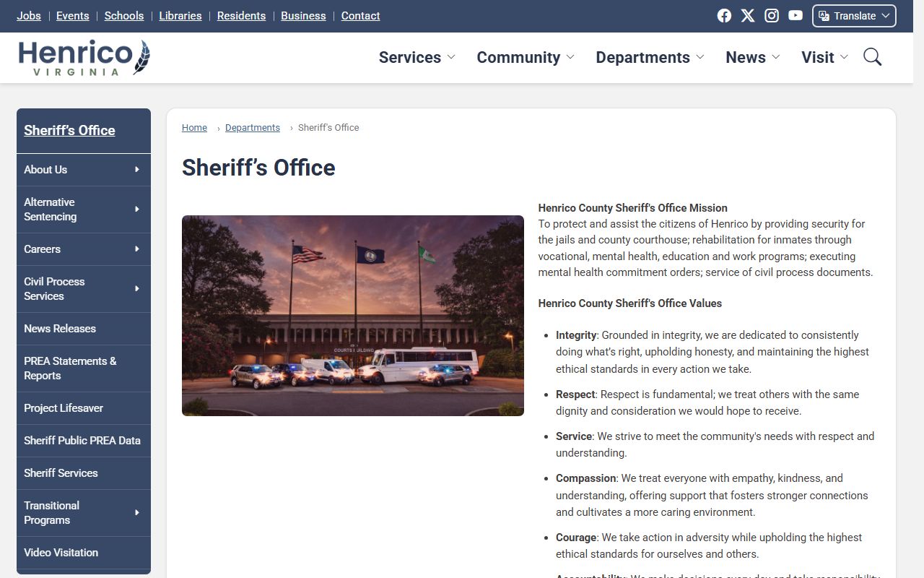Go to Home breadcrumb link
The height and width of the screenshot is (578, 924).
click(194, 128)
